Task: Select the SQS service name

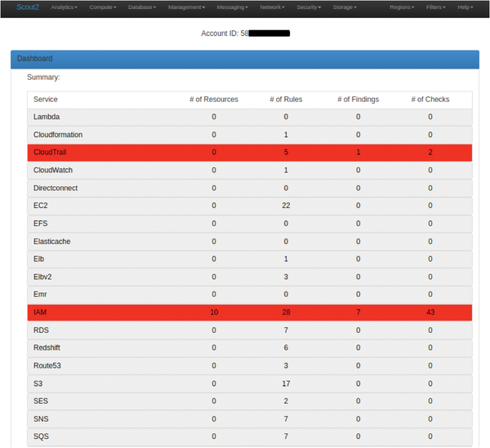Action: (x=42, y=437)
